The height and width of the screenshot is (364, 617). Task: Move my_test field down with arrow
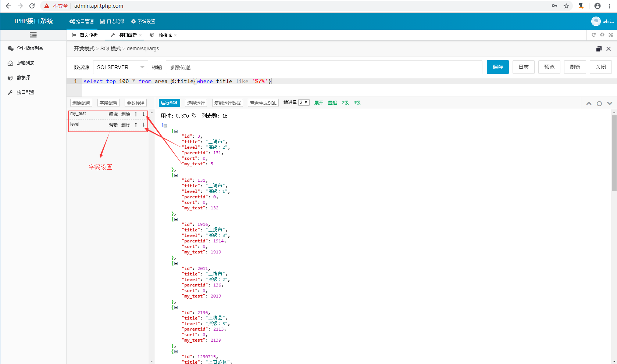click(144, 114)
